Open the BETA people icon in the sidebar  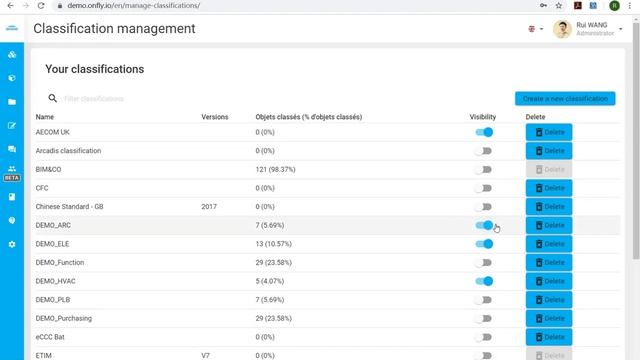click(x=12, y=173)
